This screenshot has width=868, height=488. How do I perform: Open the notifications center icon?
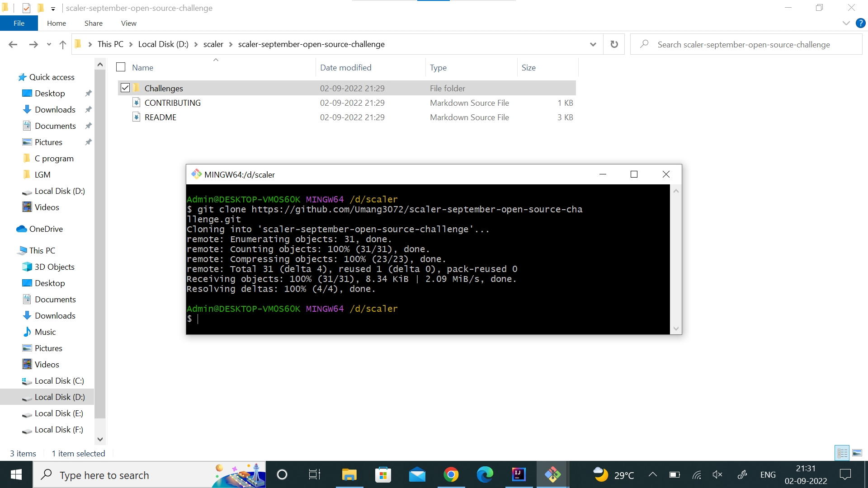click(x=846, y=475)
